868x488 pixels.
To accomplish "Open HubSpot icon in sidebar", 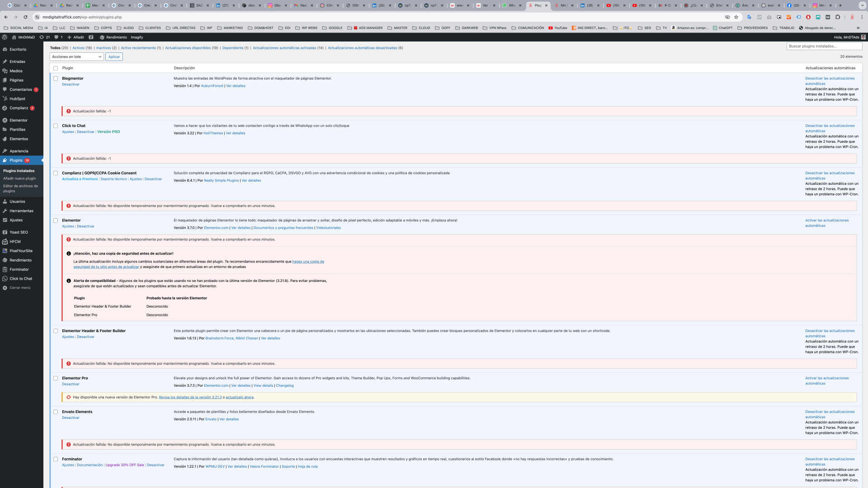I will [5, 99].
